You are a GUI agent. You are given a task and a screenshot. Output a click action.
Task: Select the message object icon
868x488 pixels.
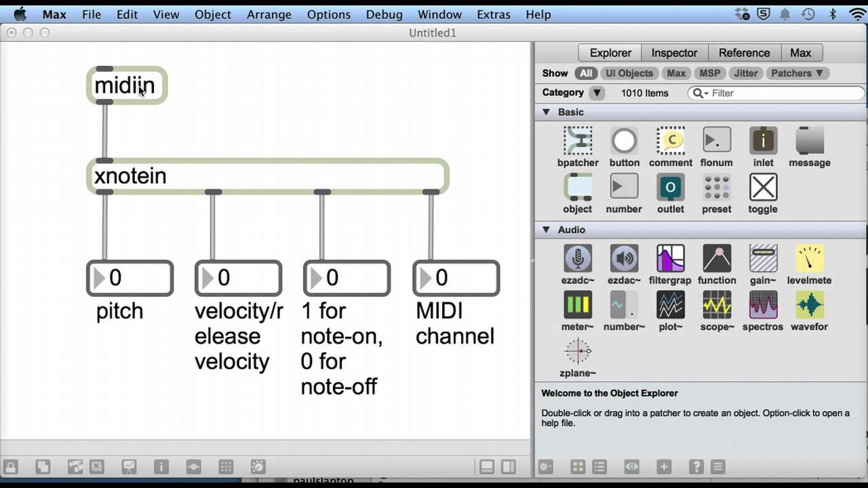(809, 141)
